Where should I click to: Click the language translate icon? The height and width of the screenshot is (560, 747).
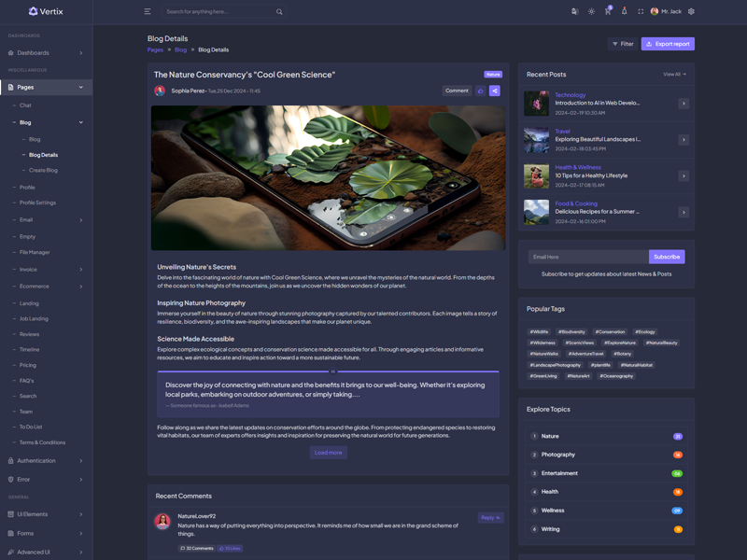coord(575,11)
